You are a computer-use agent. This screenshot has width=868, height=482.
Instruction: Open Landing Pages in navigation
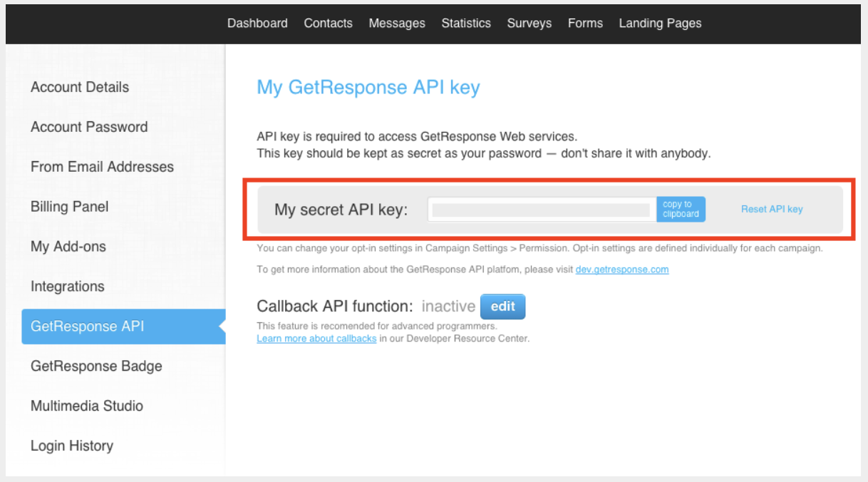660,24
